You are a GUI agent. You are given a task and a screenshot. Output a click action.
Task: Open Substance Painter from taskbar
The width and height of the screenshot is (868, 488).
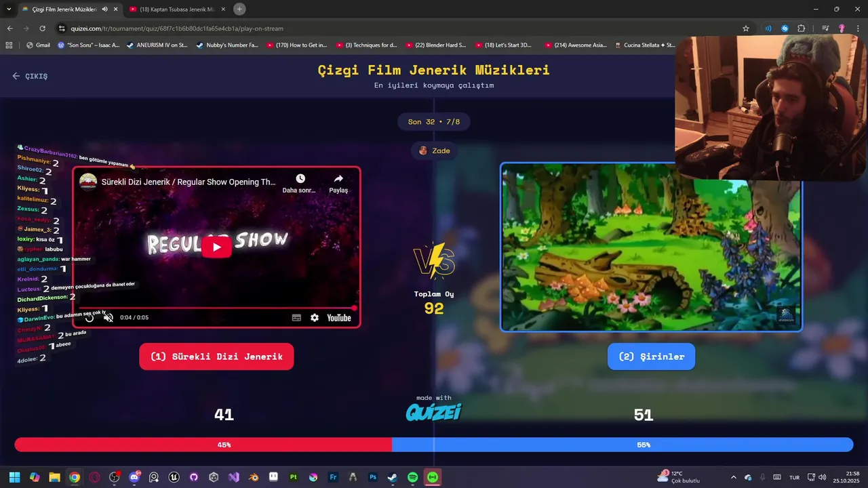pos(294,477)
